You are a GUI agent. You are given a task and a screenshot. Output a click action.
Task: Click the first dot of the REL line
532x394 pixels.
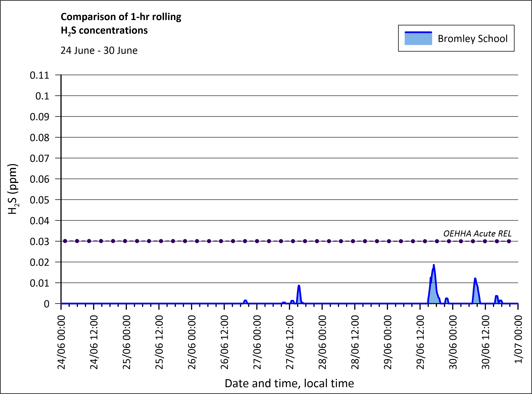coord(65,241)
